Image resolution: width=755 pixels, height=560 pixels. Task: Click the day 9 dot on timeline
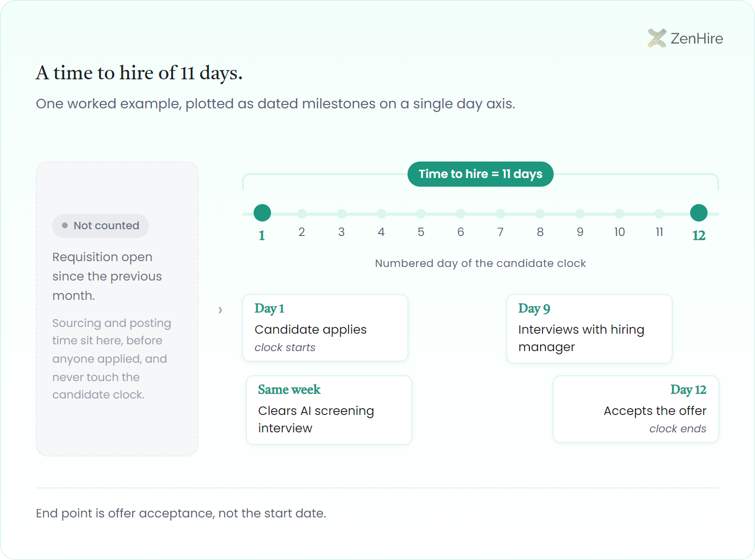click(580, 213)
